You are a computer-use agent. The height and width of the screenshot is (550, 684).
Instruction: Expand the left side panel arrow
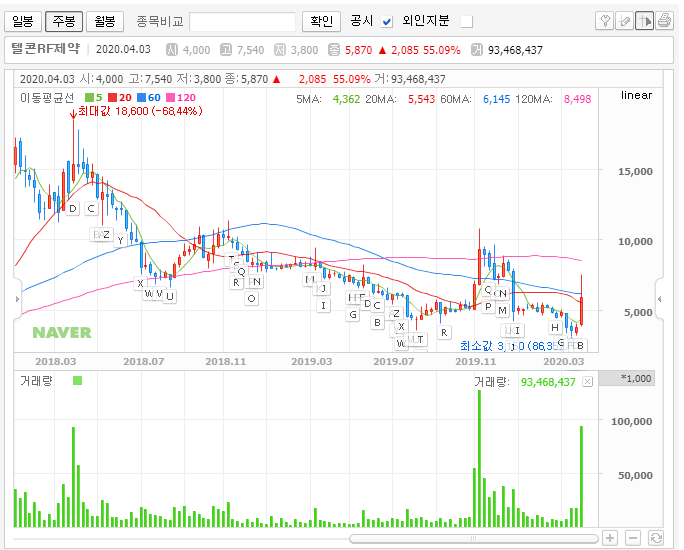17,299
